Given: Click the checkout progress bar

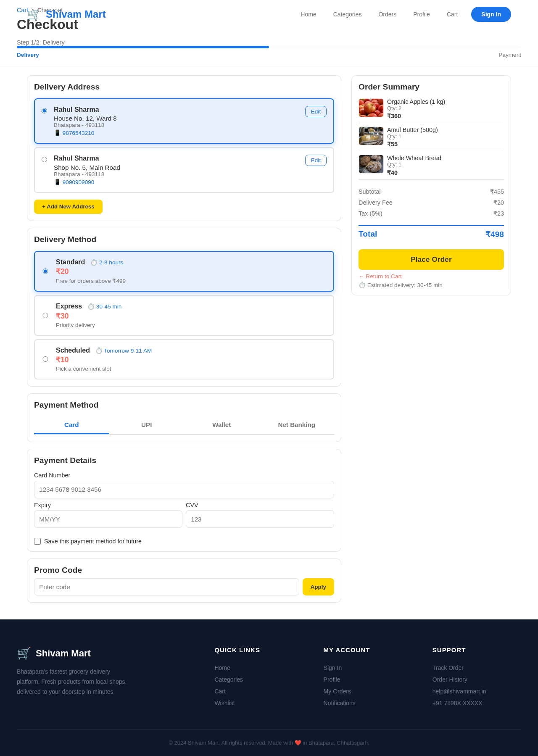Looking at the screenshot, I should 269,47.
